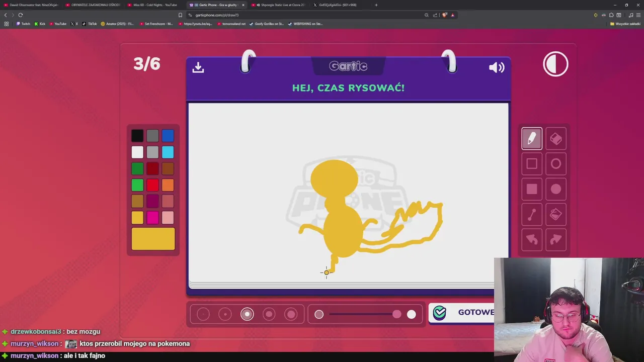Open Wszystkie zakładki bookmarks folder
Viewport: 644px width, 362px height.
click(625, 24)
